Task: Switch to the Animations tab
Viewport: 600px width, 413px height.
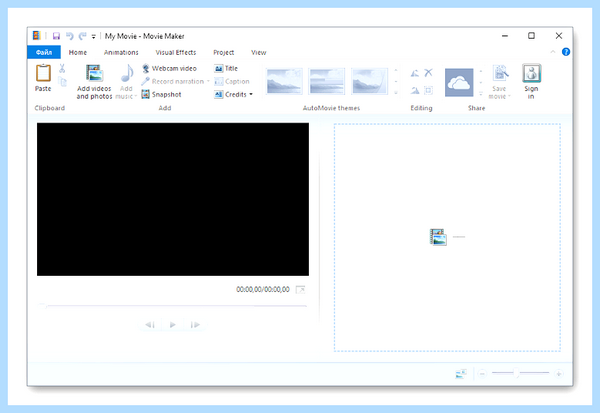Action: point(121,52)
